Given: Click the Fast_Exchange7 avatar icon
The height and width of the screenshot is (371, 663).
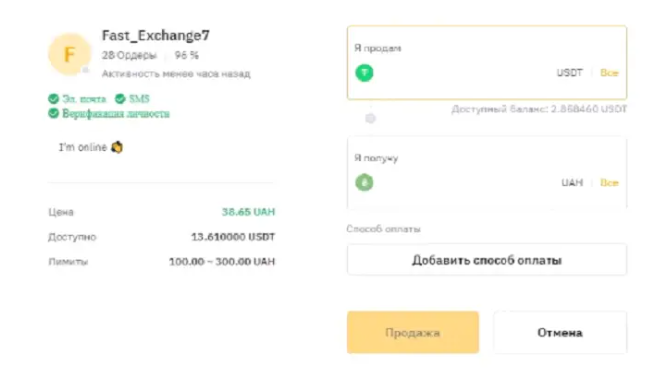Looking at the screenshot, I should (69, 55).
